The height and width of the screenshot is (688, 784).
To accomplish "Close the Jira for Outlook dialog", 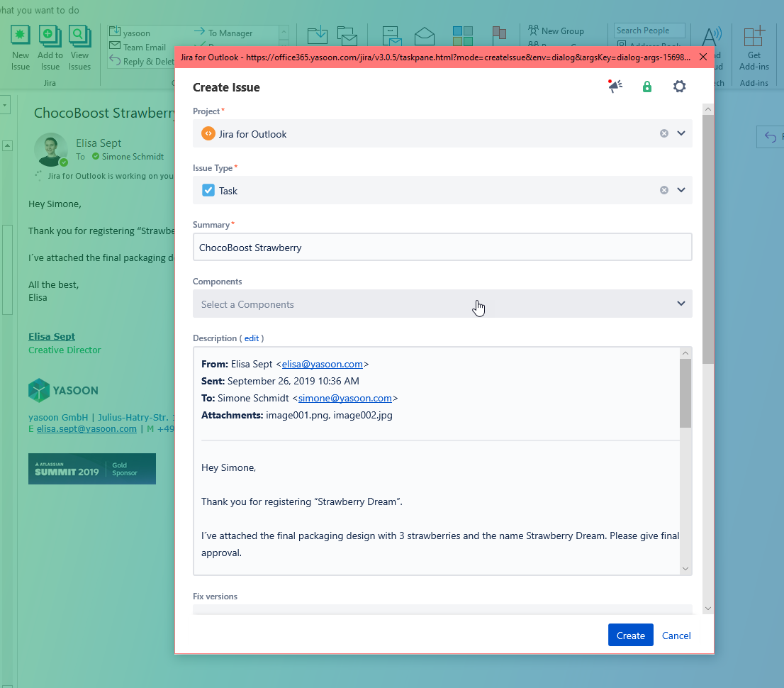I will pyautogui.click(x=702, y=57).
